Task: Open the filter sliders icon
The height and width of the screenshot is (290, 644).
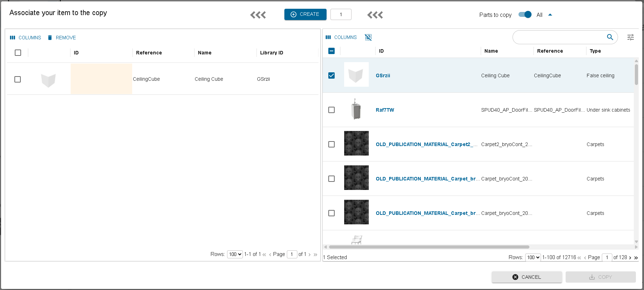Action: pos(631,37)
